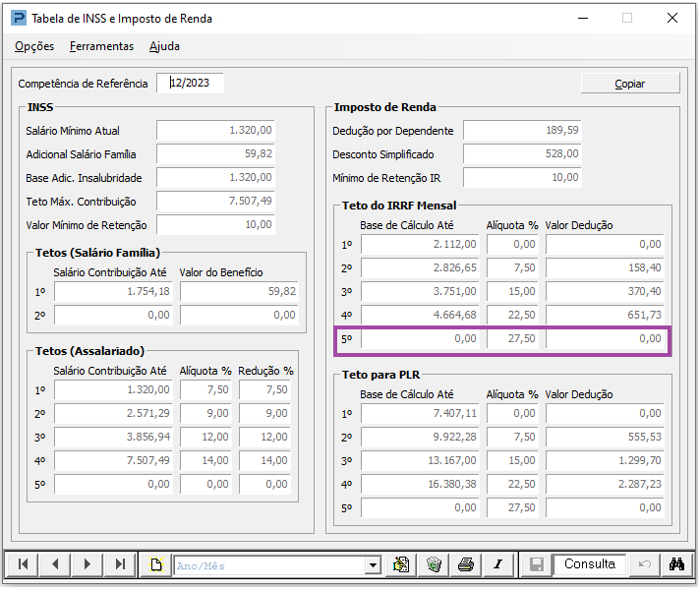700x590 pixels.
Task: Open the Ajuda menu
Action: [164, 46]
